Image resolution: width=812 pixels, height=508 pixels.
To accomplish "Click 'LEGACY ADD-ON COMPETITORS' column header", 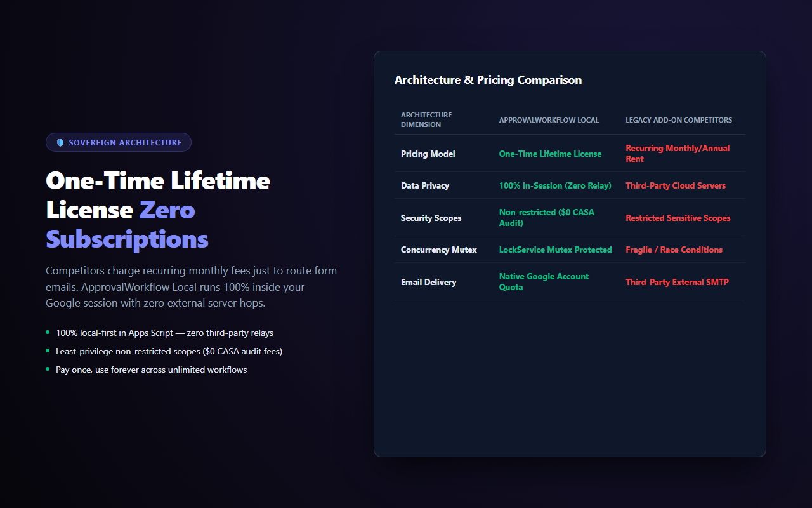I will 679,120.
